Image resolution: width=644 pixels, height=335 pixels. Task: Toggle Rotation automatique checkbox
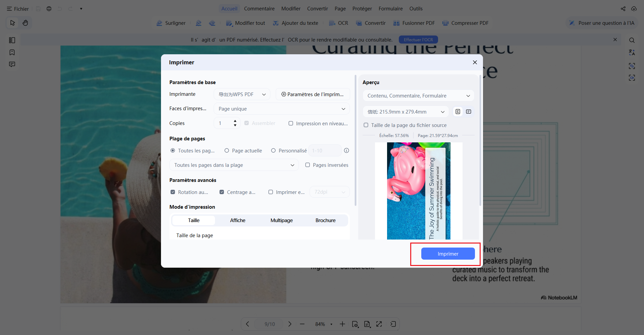173,192
